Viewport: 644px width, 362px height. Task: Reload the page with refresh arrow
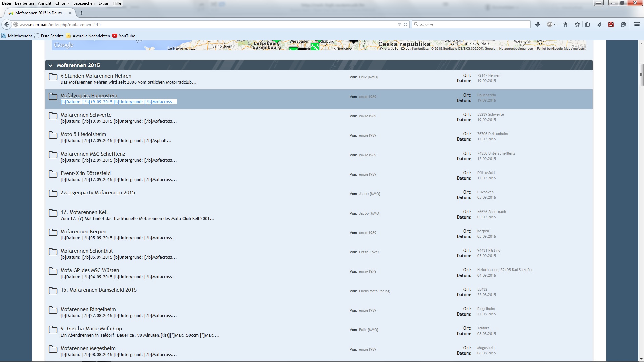pyautogui.click(x=406, y=24)
